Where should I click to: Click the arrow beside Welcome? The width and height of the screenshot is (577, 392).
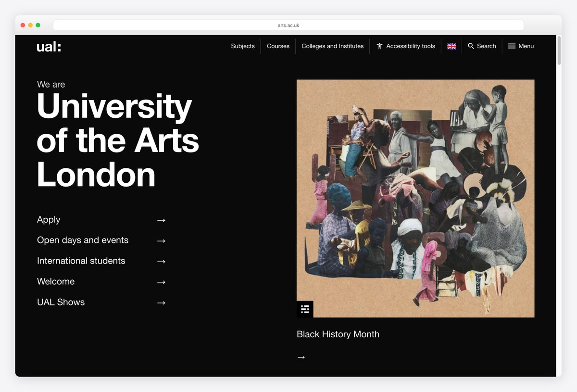click(x=161, y=282)
